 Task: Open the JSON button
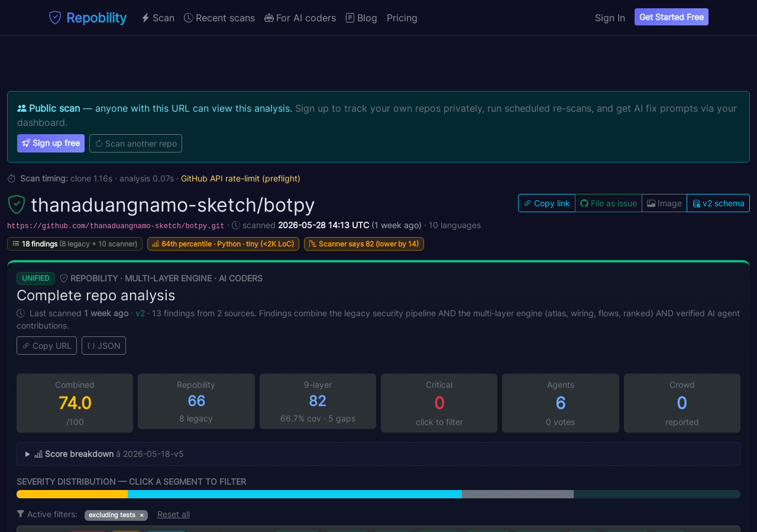coord(103,346)
